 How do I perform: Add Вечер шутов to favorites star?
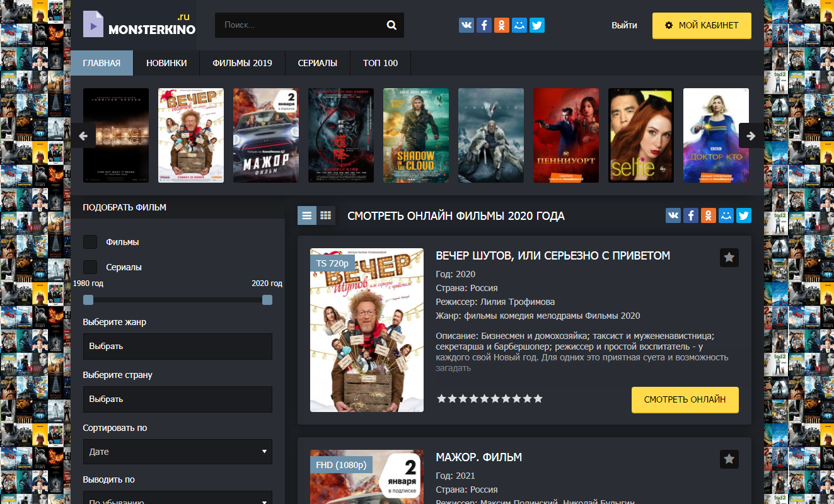[x=729, y=258]
